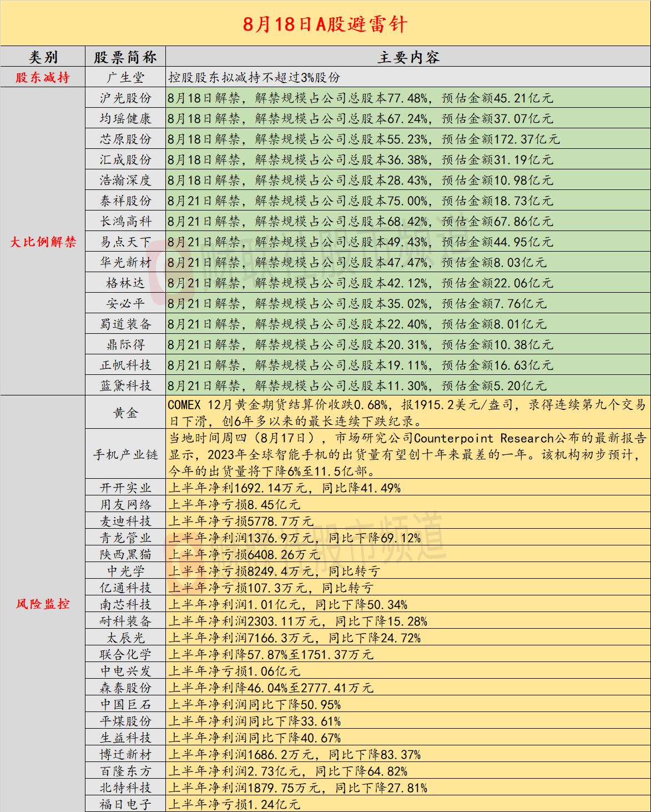Select stock name 浩瀚深度
651x812 pixels.
[125, 180]
